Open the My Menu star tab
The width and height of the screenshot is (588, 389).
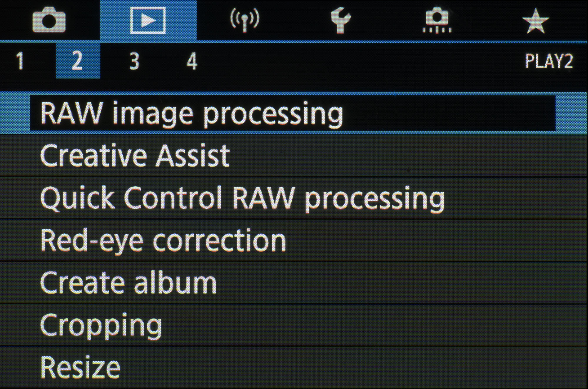[536, 21]
